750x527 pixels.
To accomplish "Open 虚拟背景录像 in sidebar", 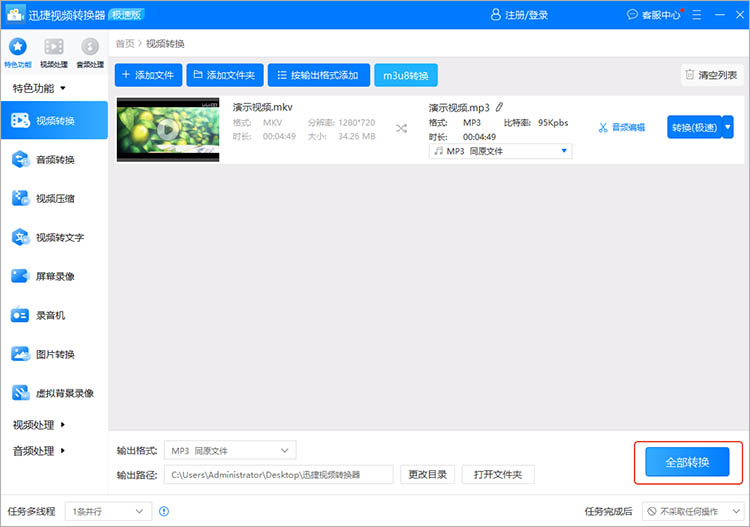I will click(54, 393).
